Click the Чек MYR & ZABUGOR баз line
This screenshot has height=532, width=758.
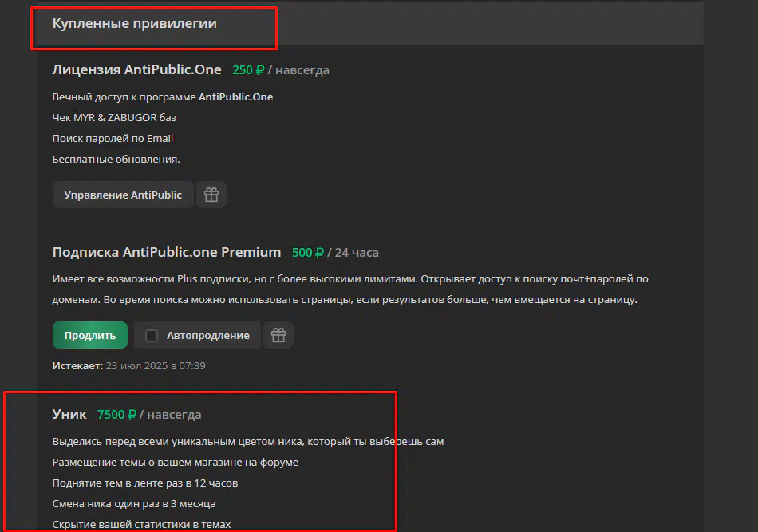pyautogui.click(x=114, y=118)
